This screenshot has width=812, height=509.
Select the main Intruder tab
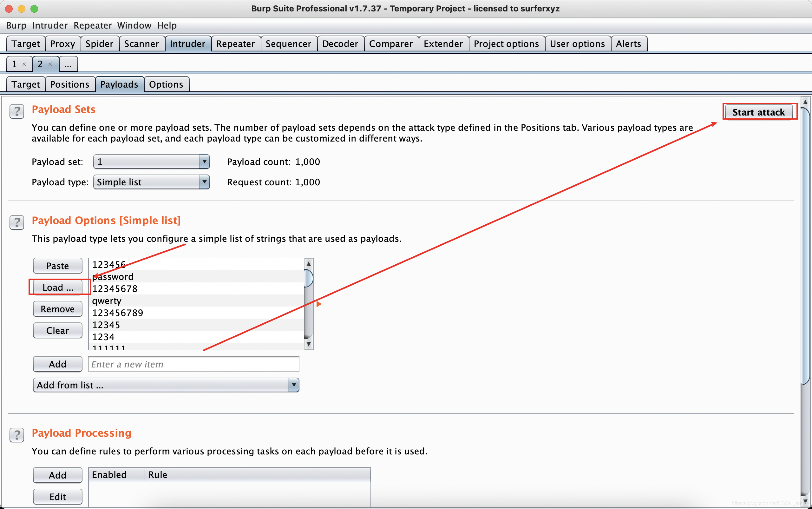(188, 44)
